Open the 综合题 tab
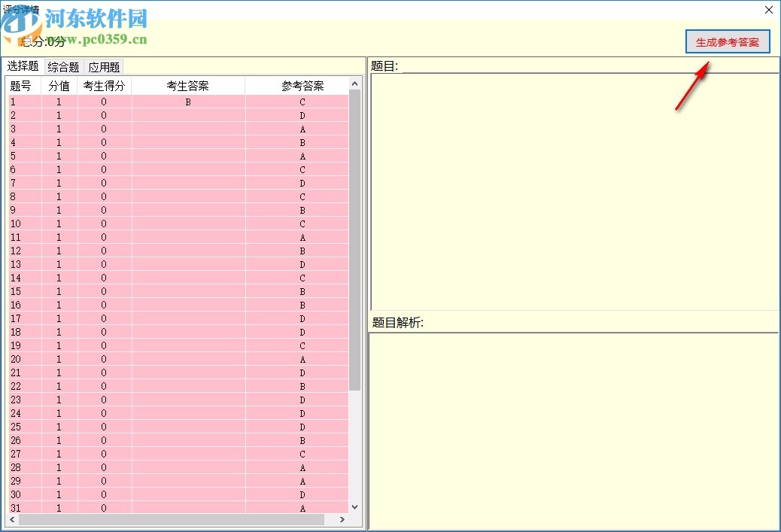The image size is (781, 532). click(64, 67)
